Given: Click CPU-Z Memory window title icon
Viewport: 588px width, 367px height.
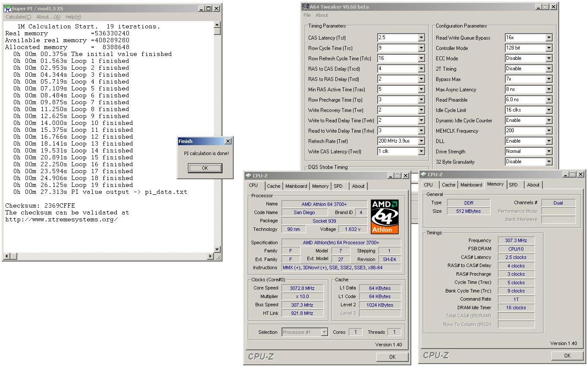Looking at the screenshot, I should click(x=424, y=174).
